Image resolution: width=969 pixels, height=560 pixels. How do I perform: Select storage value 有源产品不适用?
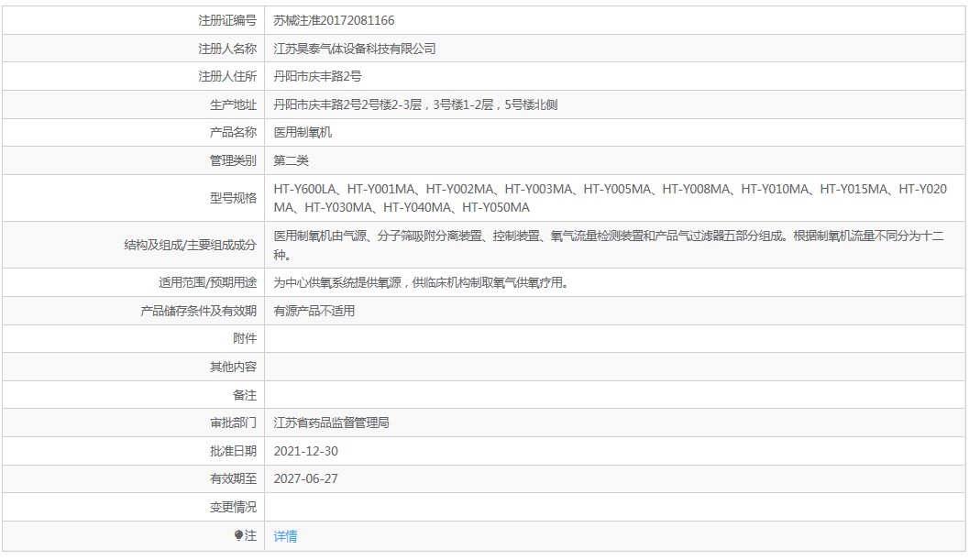pos(314,311)
